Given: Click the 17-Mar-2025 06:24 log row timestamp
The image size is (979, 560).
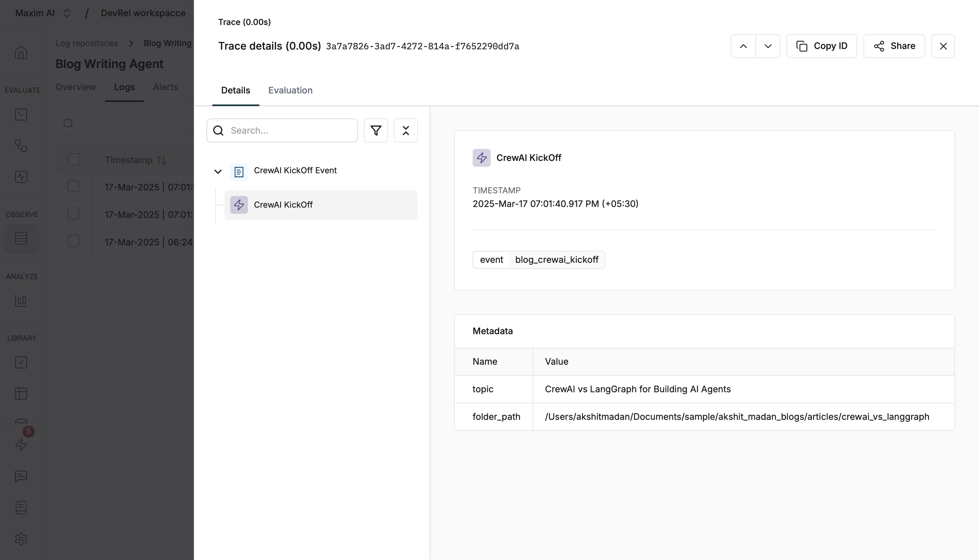Looking at the screenshot, I should [149, 242].
